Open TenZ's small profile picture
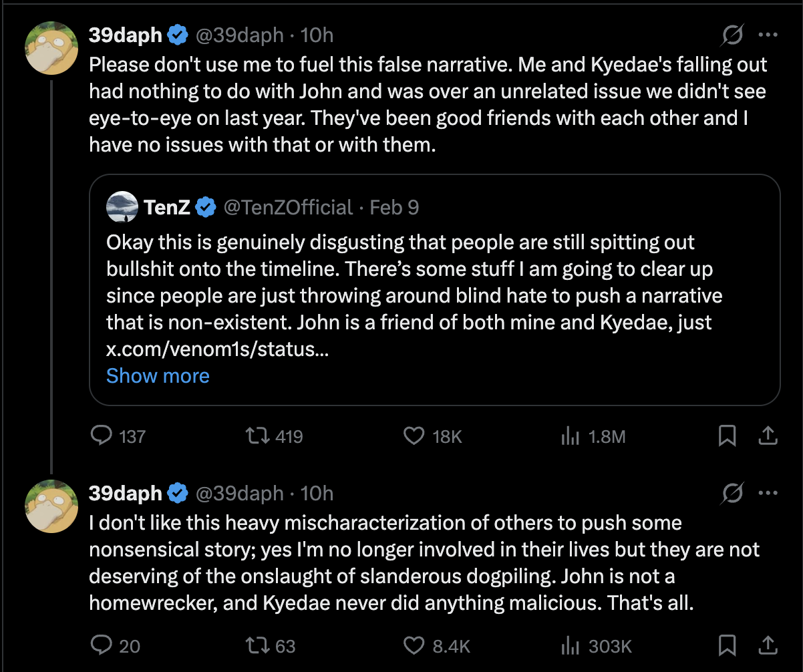The width and height of the screenshot is (803, 672). [x=122, y=207]
